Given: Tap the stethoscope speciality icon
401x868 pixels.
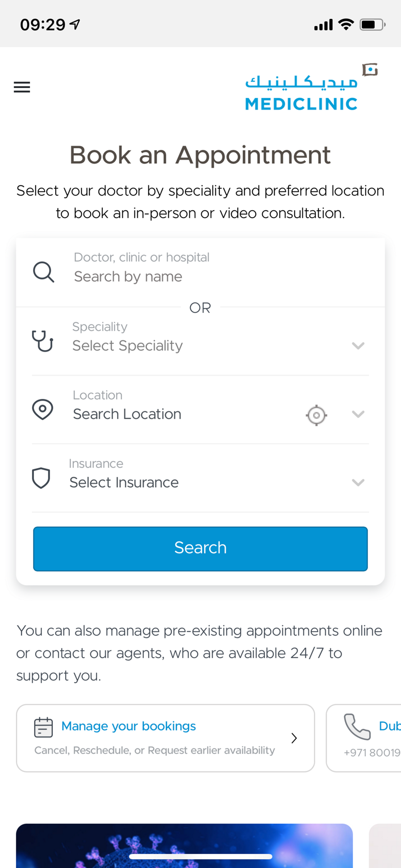Looking at the screenshot, I should pos(42,341).
